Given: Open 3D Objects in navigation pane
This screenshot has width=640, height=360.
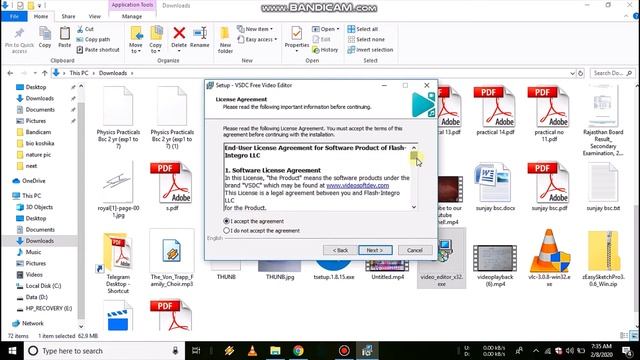Looking at the screenshot, I should (39, 207).
